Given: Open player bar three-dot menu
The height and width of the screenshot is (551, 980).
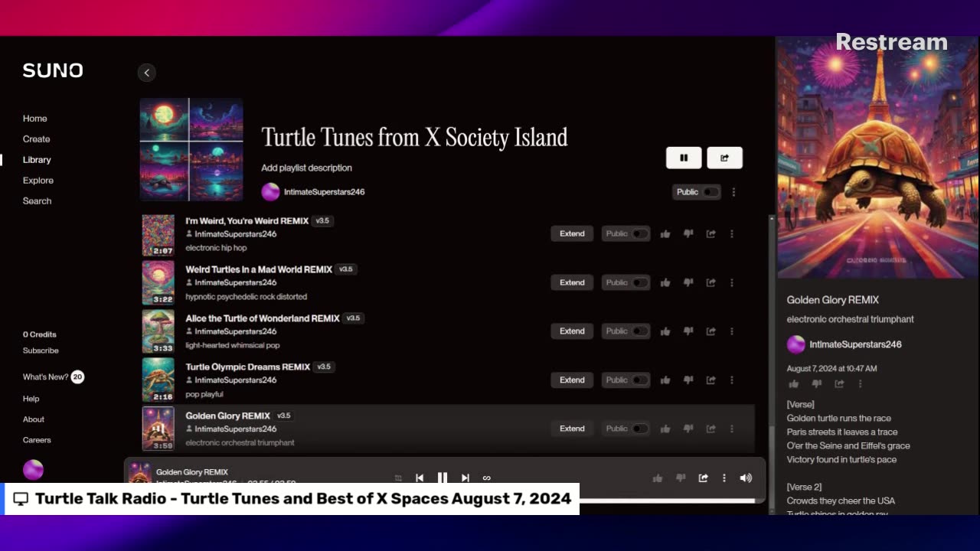Looking at the screenshot, I should pyautogui.click(x=724, y=478).
